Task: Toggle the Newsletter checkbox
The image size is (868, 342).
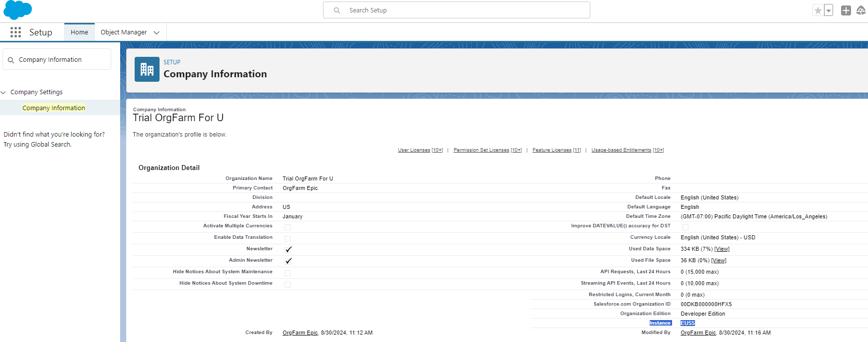Action: click(288, 249)
